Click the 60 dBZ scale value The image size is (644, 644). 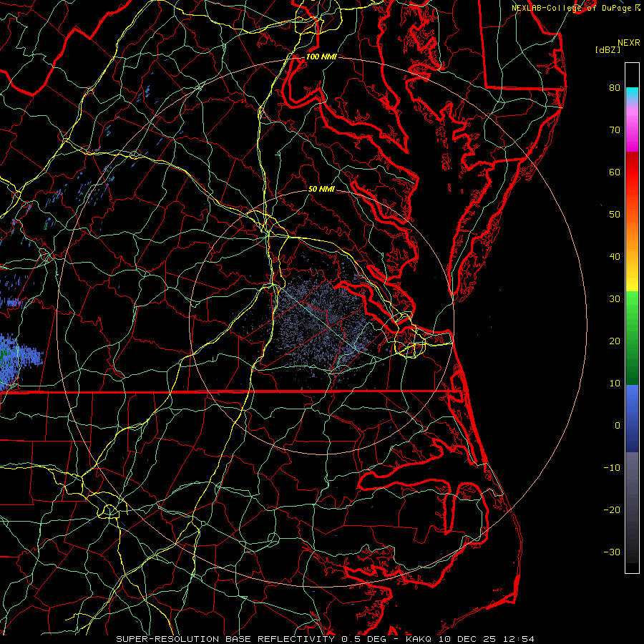tap(615, 172)
